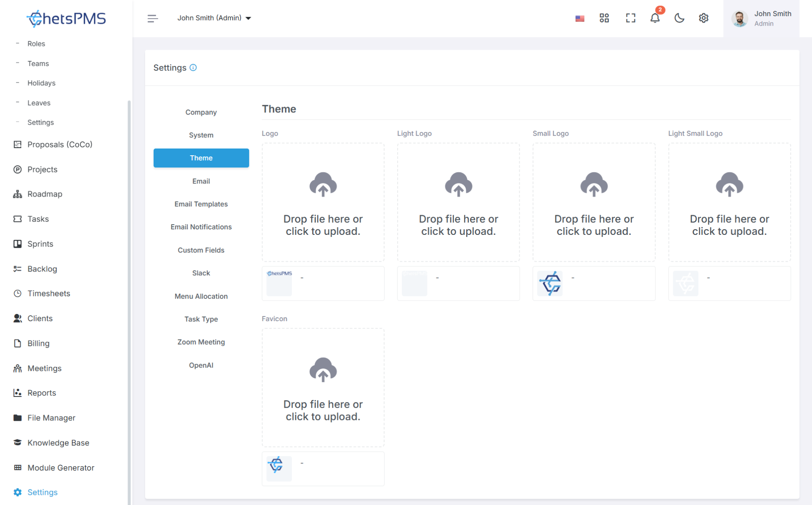Image resolution: width=812 pixels, height=505 pixels.
Task: Open John Smith profile menu
Action: pos(761,19)
